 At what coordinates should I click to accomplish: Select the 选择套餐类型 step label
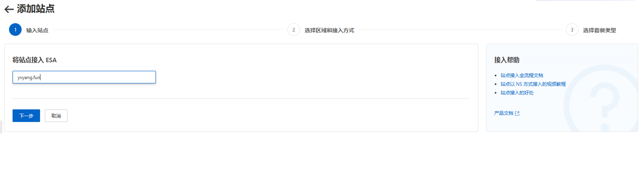[x=600, y=30]
